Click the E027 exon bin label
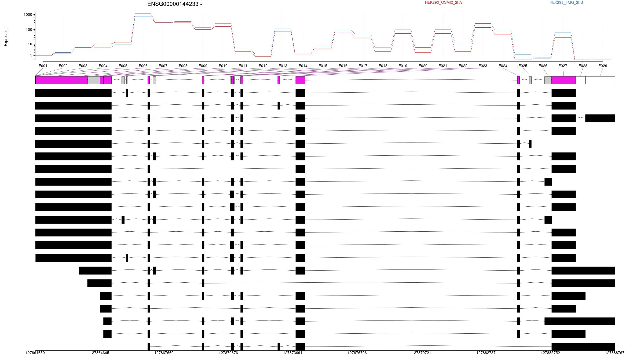Image resolution: width=644 pixels, height=357 pixels. coord(563,66)
